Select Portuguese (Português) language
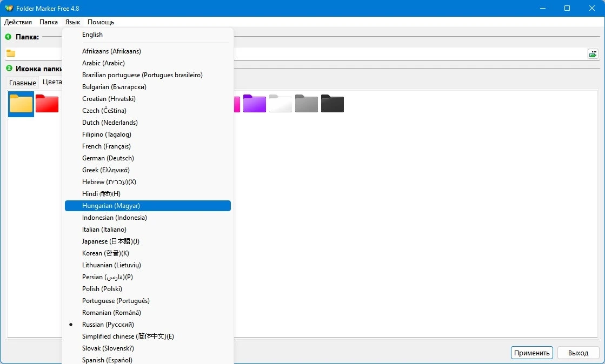This screenshot has height=364, width=605. coord(148,301)
